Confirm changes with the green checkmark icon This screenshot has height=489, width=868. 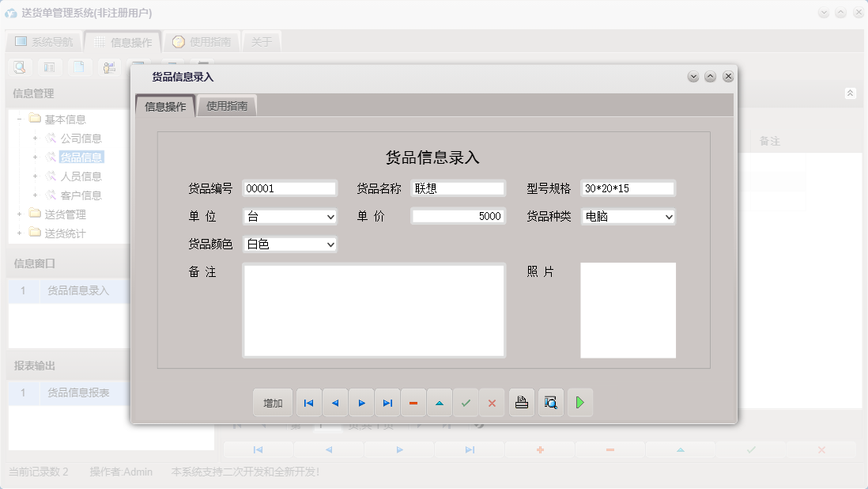pyautogui.click(x=466, y=403)
